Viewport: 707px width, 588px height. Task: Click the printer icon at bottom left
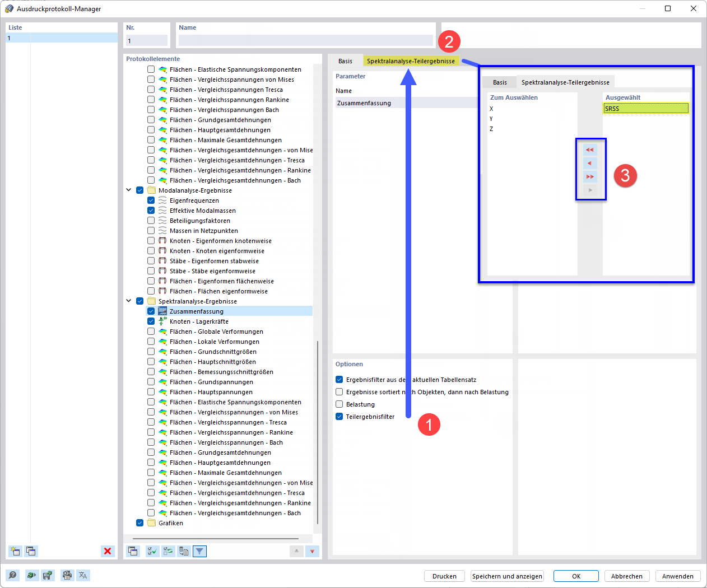(67, 575)
